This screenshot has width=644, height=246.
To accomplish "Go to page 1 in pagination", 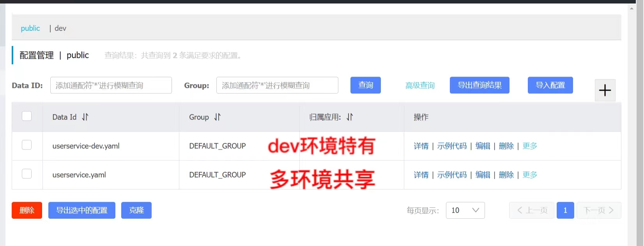I will point(565,210).
